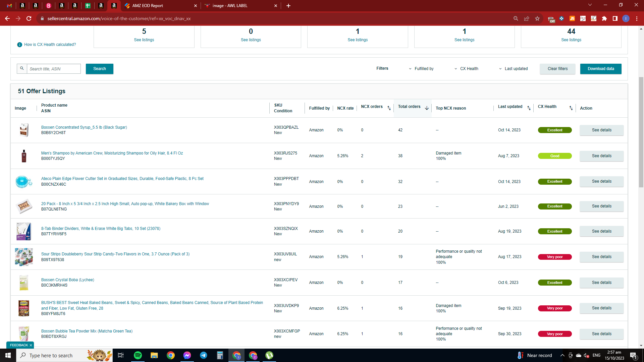Click the Good badge for Men's Shampoo
Viewport: 644px width, 362px height.
point(555,156)
